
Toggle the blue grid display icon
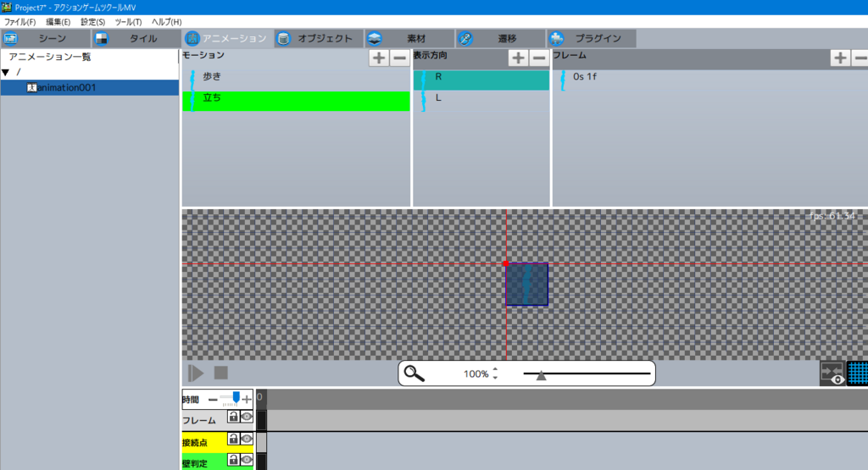(858, 373)
